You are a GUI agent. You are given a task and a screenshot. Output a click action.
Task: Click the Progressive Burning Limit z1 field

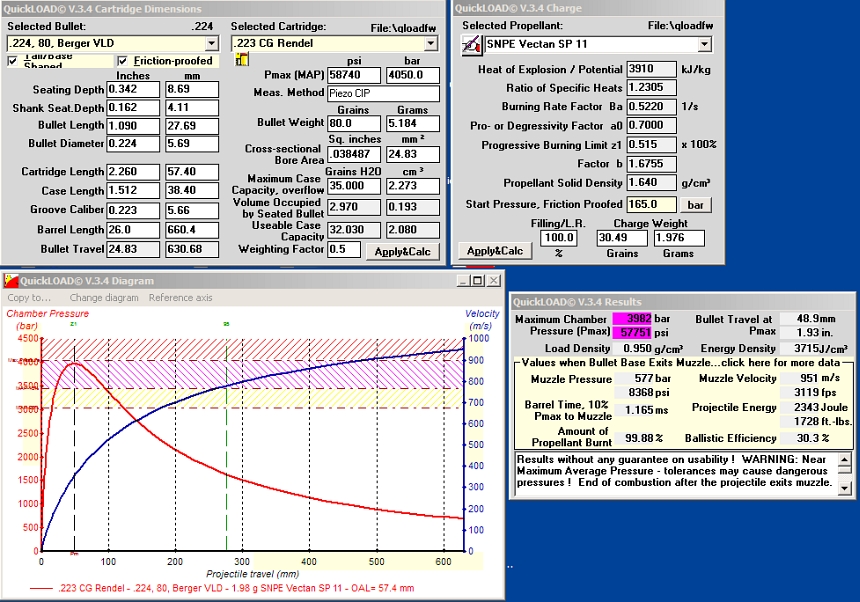(x=652, y=145)
